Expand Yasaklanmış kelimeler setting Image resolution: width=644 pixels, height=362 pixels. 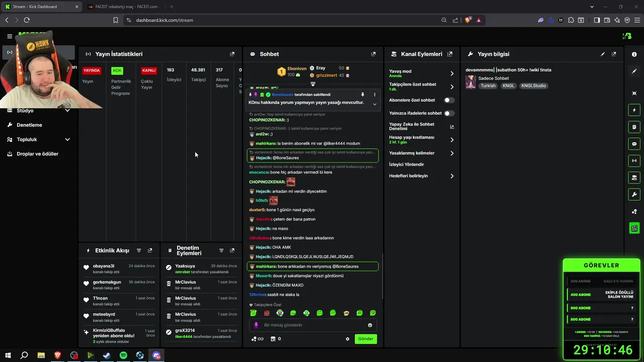coord(452,153)
